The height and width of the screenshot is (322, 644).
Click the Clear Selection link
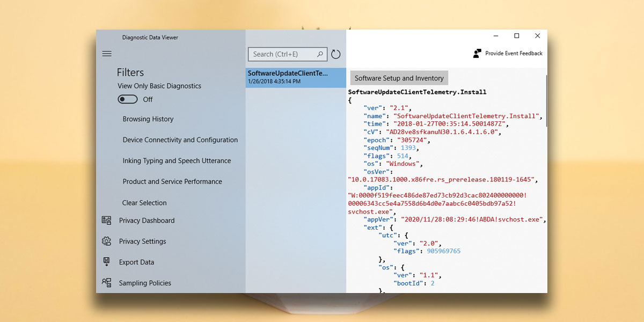(x=144, y=203)
